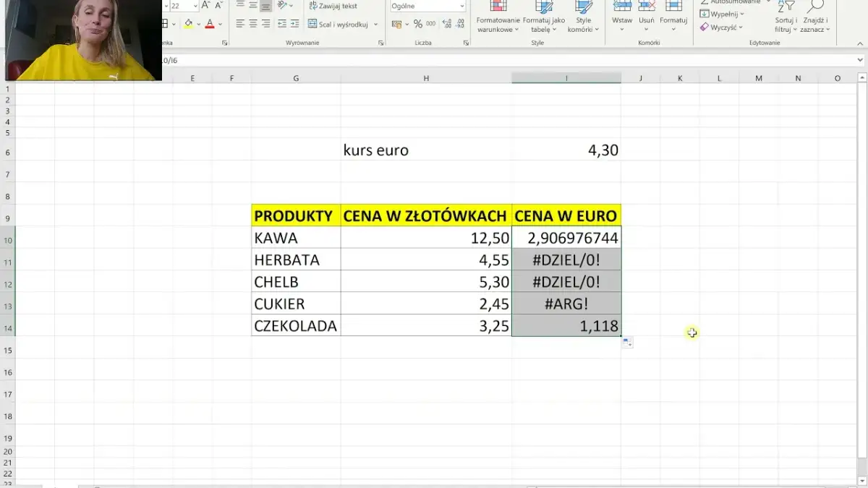Click the decrease decimal icon
This screenshot has height=488, width=868.
[x=459, y=24]
